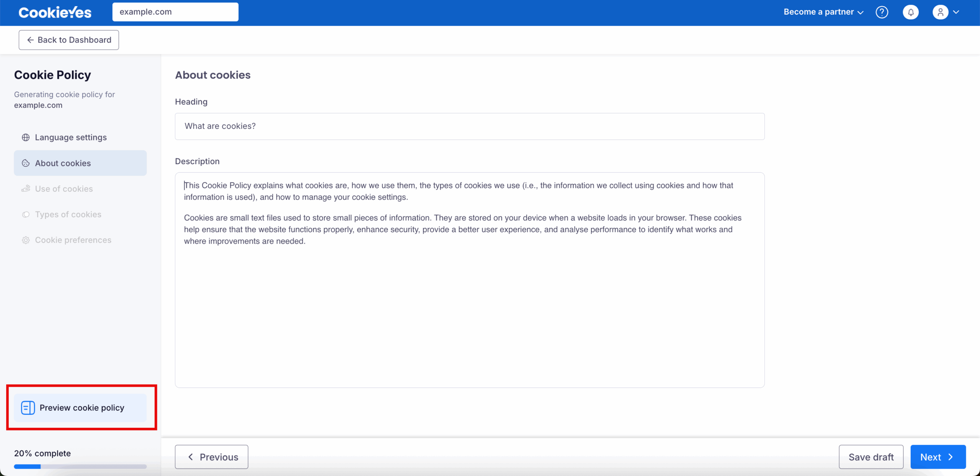Open the account dropdown chevron
The image size is (980, 476).
click(957, 12)
